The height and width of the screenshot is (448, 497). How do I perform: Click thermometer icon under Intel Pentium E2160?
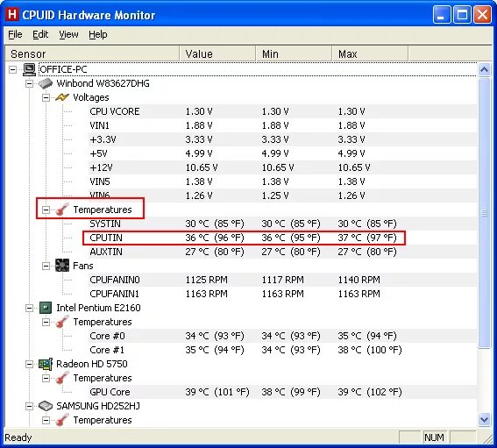pos(62,322)
